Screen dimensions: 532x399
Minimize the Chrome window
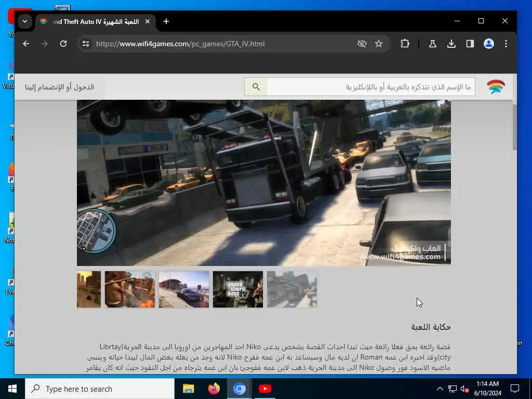(x=457, y=21)
